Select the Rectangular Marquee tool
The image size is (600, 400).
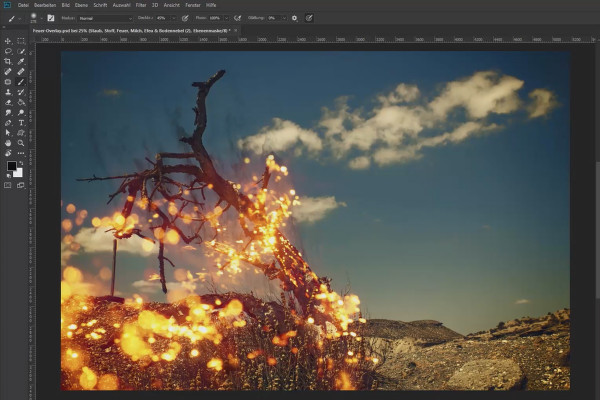click(21, 41)
